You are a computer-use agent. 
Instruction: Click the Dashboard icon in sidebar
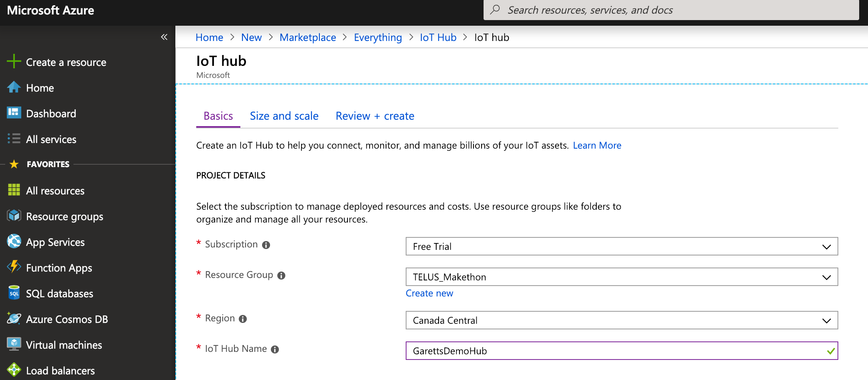14,113
